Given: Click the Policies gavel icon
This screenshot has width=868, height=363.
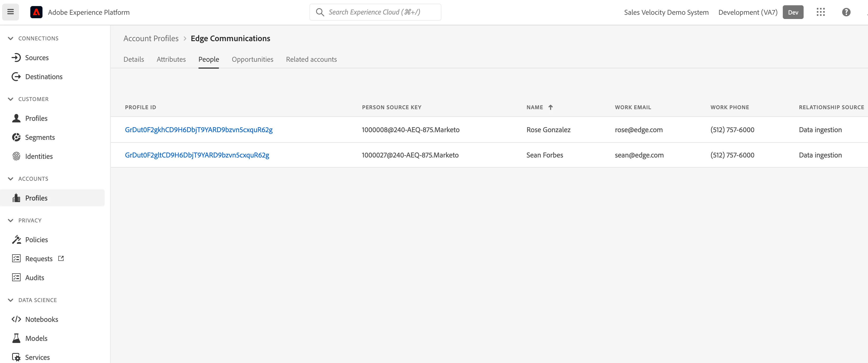Looking at the screenshot, I should click(16, 240).
